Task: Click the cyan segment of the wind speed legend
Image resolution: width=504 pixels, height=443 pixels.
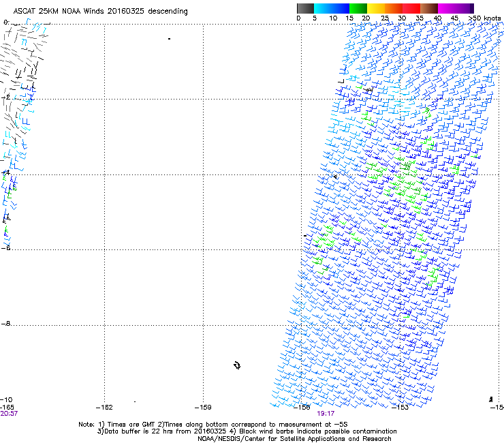Action: coord(323,8)
